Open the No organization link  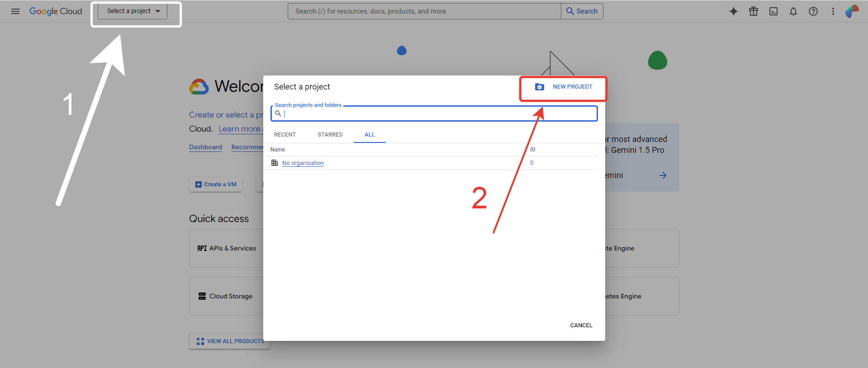coord(303,163)
